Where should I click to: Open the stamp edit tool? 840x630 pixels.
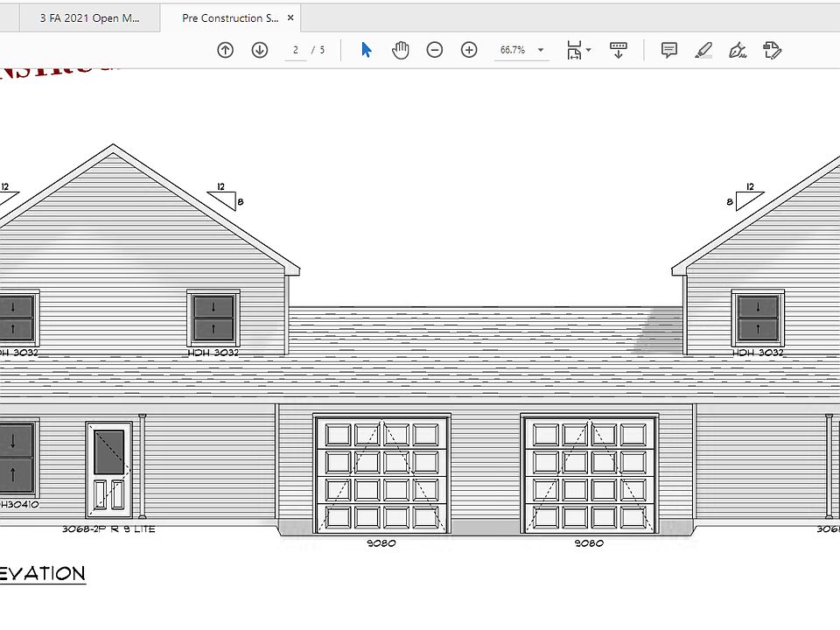[x=772, y=51]
